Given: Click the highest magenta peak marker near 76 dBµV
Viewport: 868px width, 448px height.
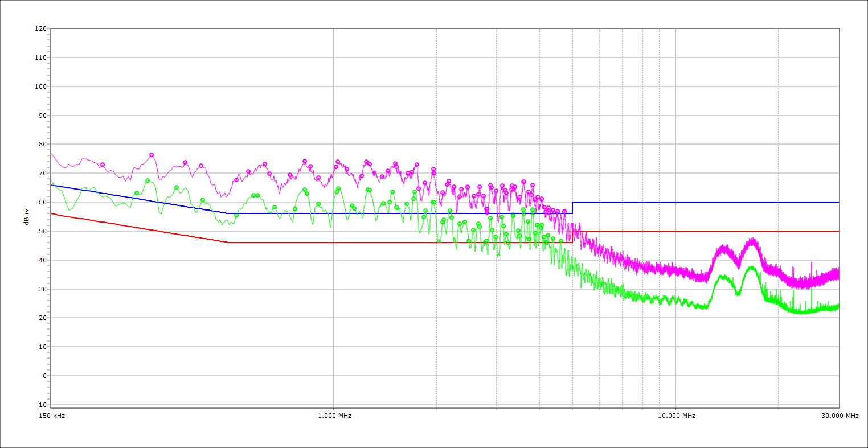Looking at the screenshot, I should (x=152, y=155).
